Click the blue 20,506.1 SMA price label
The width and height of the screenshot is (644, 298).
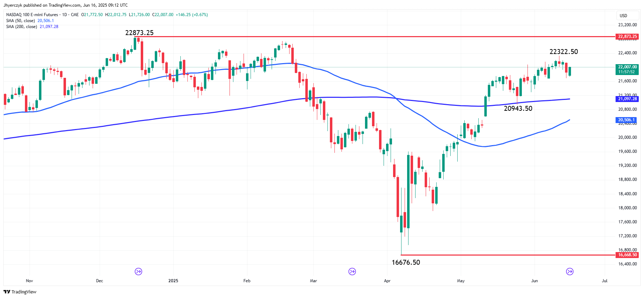626,120
